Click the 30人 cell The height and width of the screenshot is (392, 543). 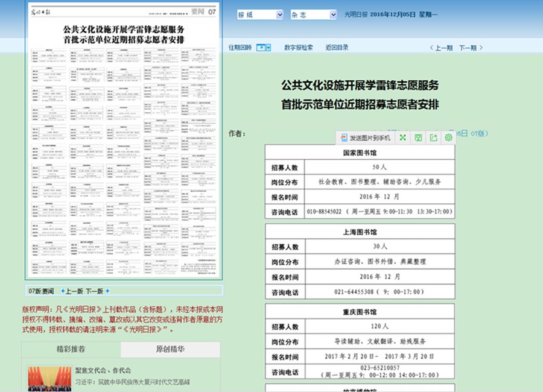pos(379,247)
